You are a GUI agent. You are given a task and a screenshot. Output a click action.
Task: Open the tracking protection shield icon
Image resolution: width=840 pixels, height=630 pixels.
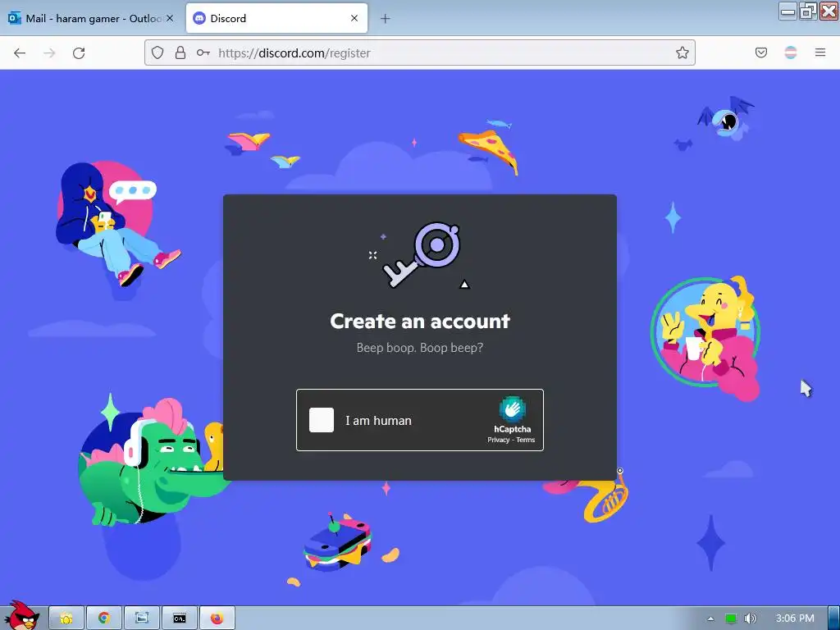[157, 52]
